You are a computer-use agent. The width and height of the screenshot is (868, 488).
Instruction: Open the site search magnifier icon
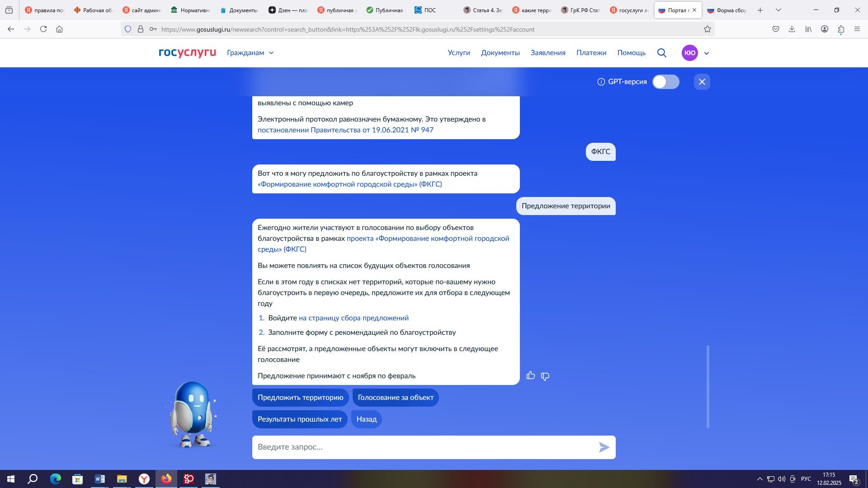(662, 53)
